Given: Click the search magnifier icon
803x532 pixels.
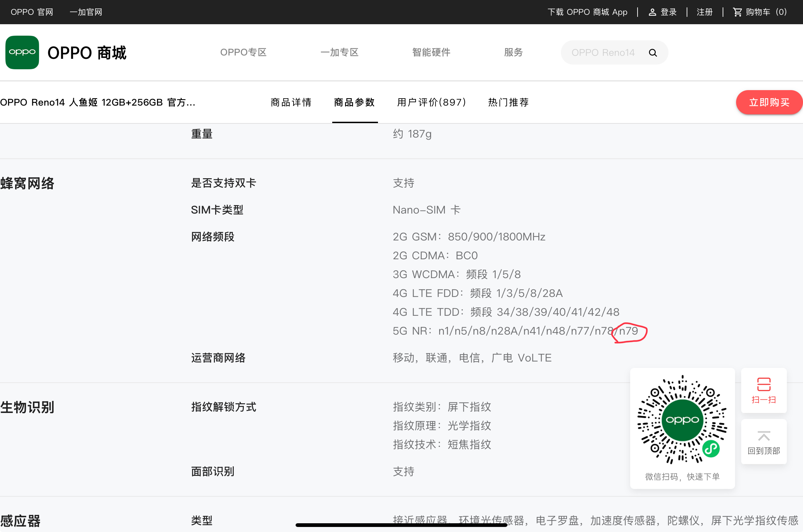Looking at the screenshot, I should point(653,53).
